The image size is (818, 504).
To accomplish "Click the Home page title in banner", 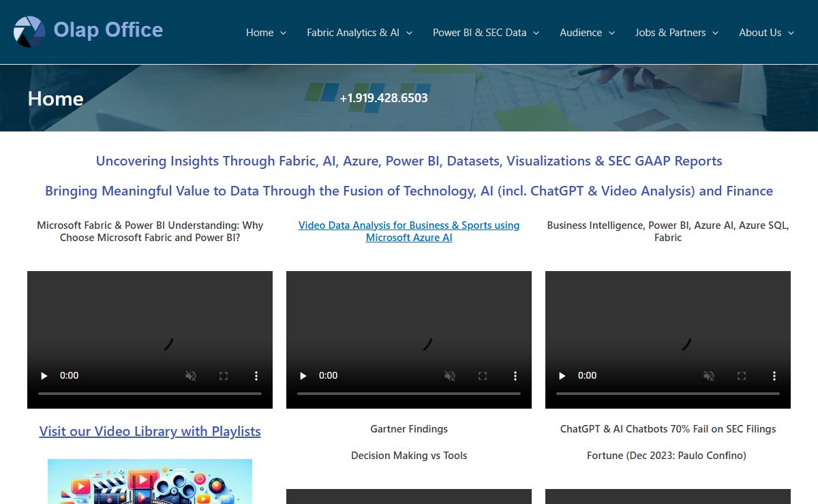I will 55,99.
